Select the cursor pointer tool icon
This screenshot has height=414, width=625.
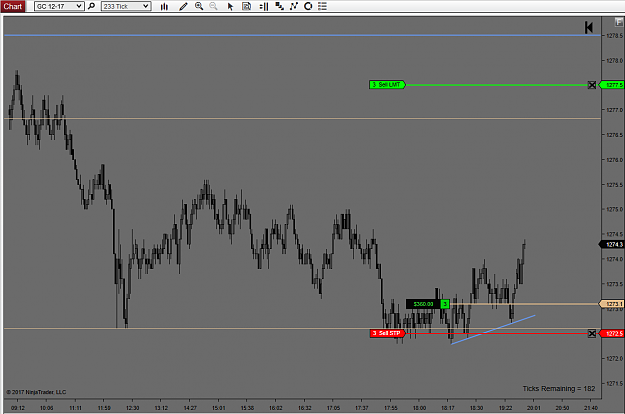click(230, 6)
